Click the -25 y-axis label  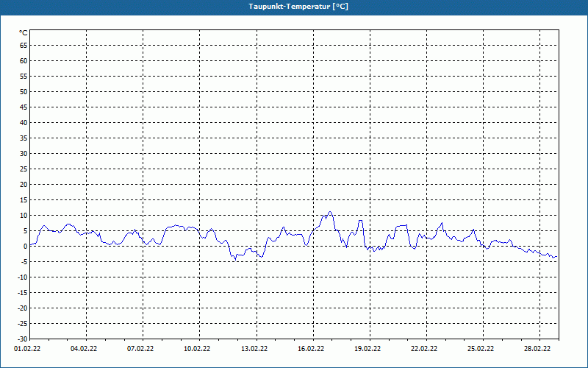pyautogui.click(x=23, y=324)
